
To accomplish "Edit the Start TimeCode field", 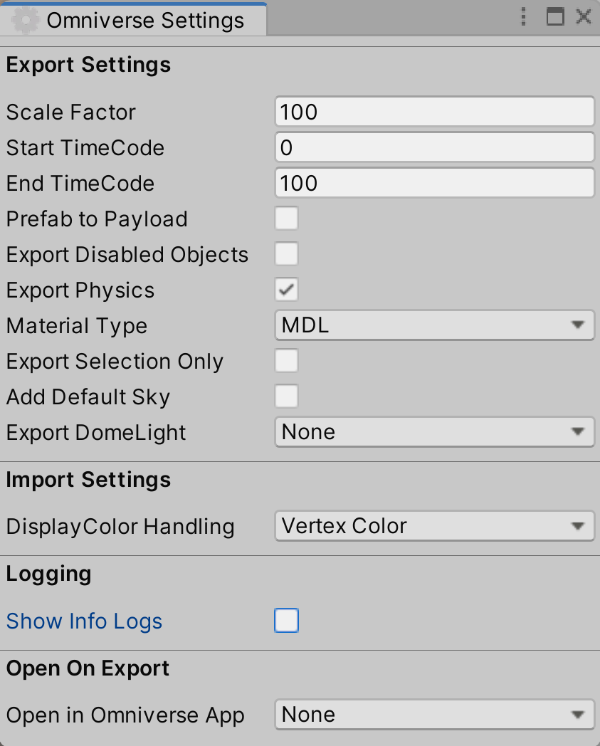I will coord(434,147).
